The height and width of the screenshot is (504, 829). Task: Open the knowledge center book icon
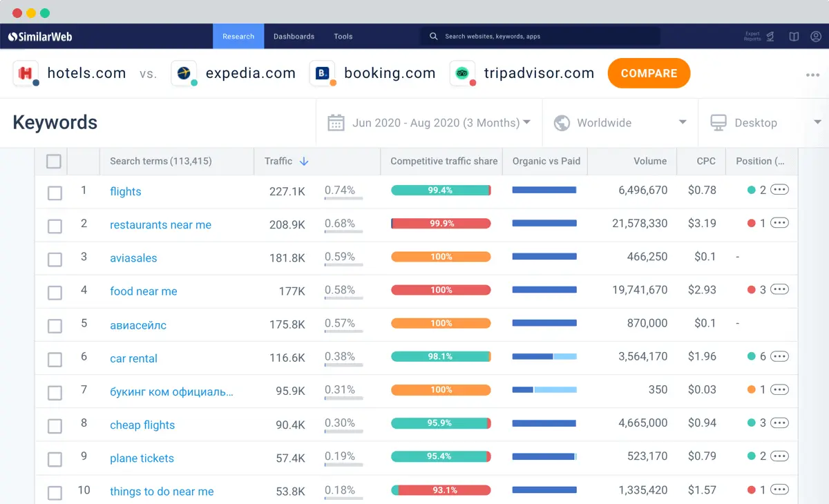[x=793, y=36]
